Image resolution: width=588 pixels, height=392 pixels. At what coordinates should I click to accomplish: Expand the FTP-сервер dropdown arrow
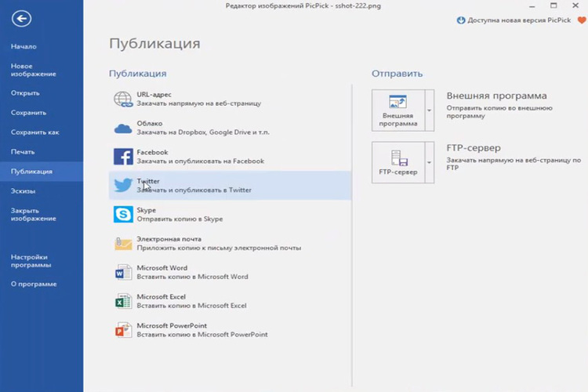pyautogui.click(x=430, y=162)
